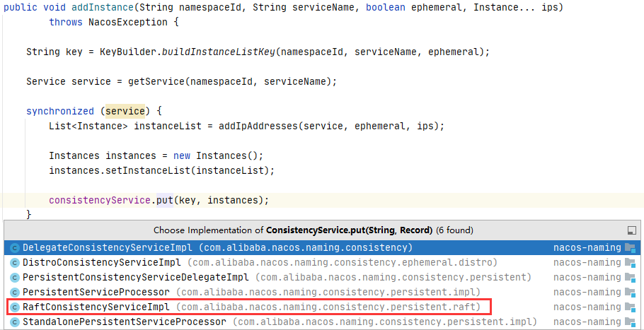Image resolution: width=644 pixels, height=330 pixels.
Task: Open implementations in Find tool window icon
Action: 632,230
